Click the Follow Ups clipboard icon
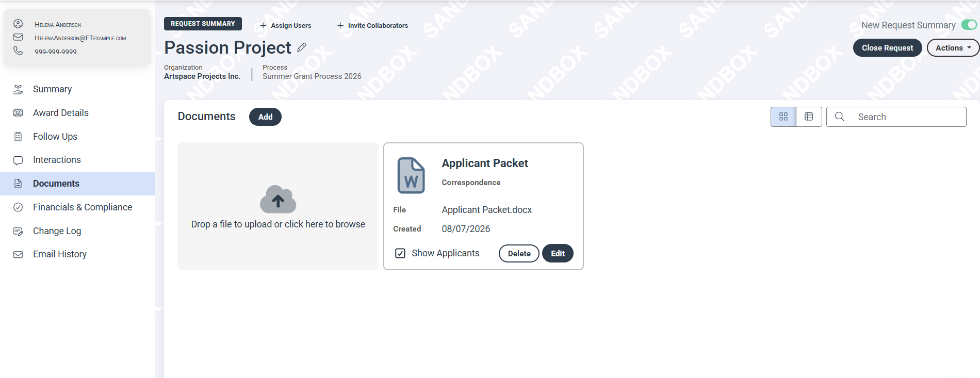This screenshot has height=378, width=980. click(x=18, y=137)
